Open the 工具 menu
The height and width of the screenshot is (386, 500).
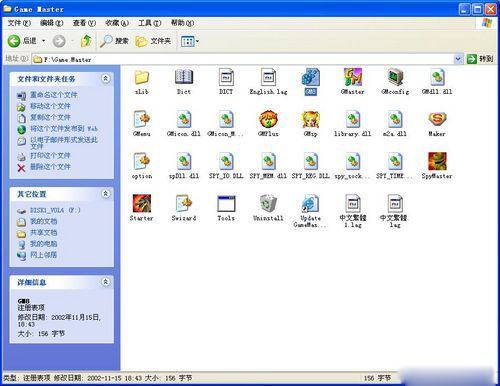tap(150, 23)
